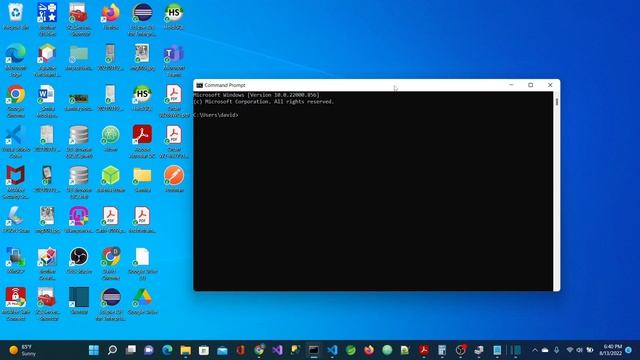This screenshot has height=360, width=640.
Task: Click the 'C:\Users\david>' prompt line
Action: (x=216, y=115)
